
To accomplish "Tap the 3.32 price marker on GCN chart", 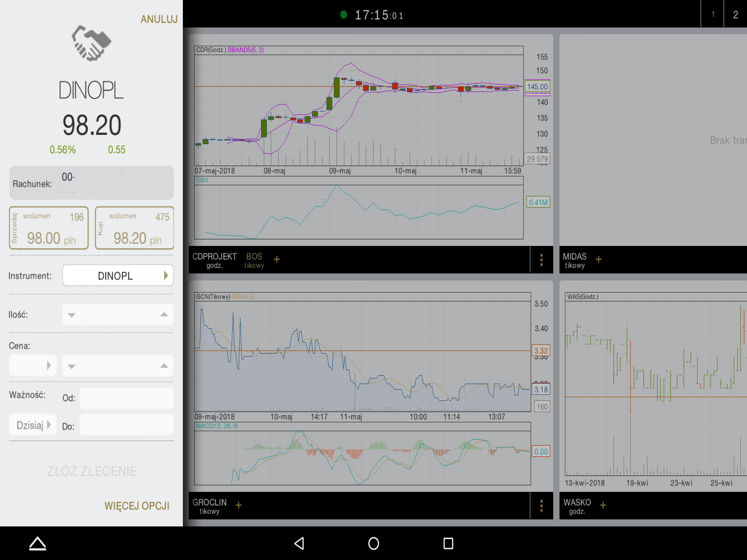I will coord(541,351).
